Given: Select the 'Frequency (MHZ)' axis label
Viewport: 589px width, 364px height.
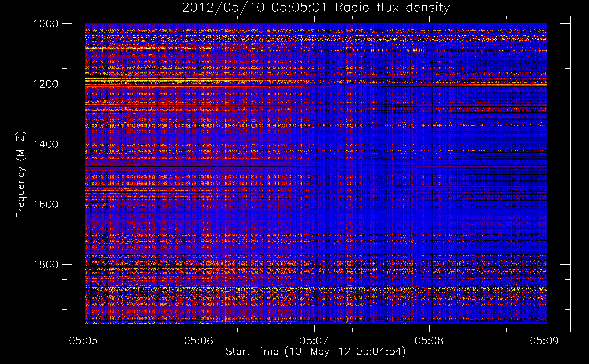Looking at the screenshot, I should pyautogui.click(x=21, y=175).
